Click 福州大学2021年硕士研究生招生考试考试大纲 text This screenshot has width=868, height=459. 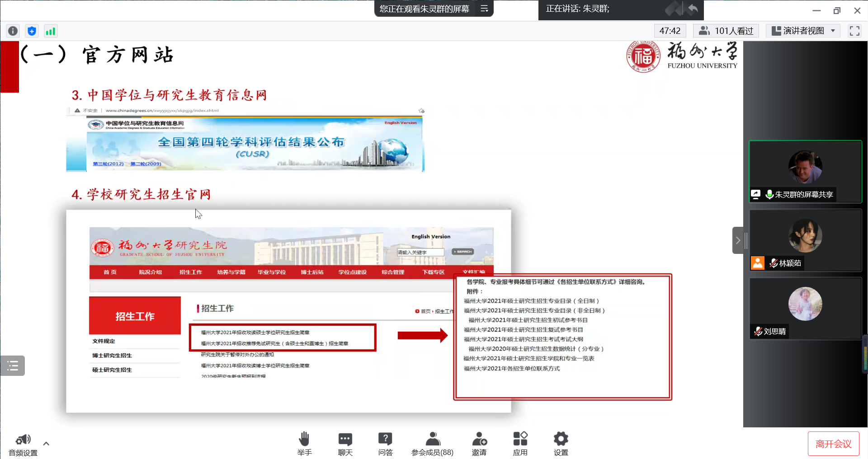click(524, 339)
